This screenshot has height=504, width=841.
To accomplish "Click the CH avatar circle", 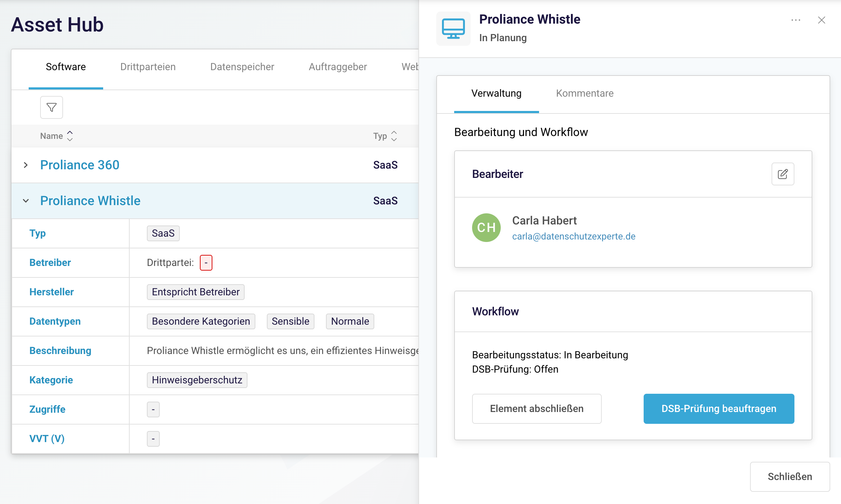I will click(486, 228).
